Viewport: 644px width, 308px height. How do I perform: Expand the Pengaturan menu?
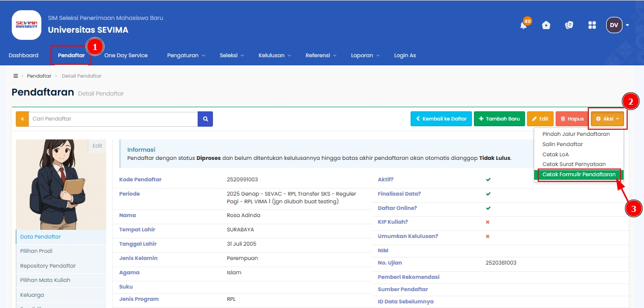click(186, 55)
